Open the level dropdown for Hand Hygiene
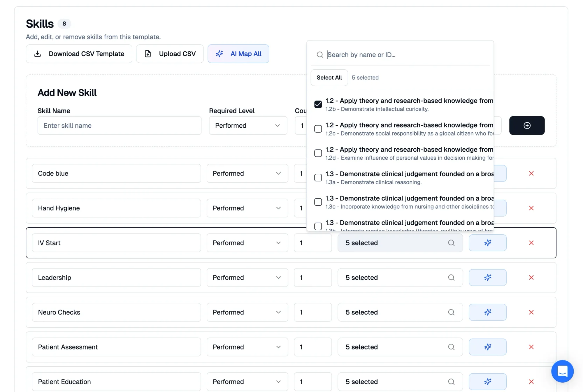This screenshot has width=583, height=392. tap(247, 208)
